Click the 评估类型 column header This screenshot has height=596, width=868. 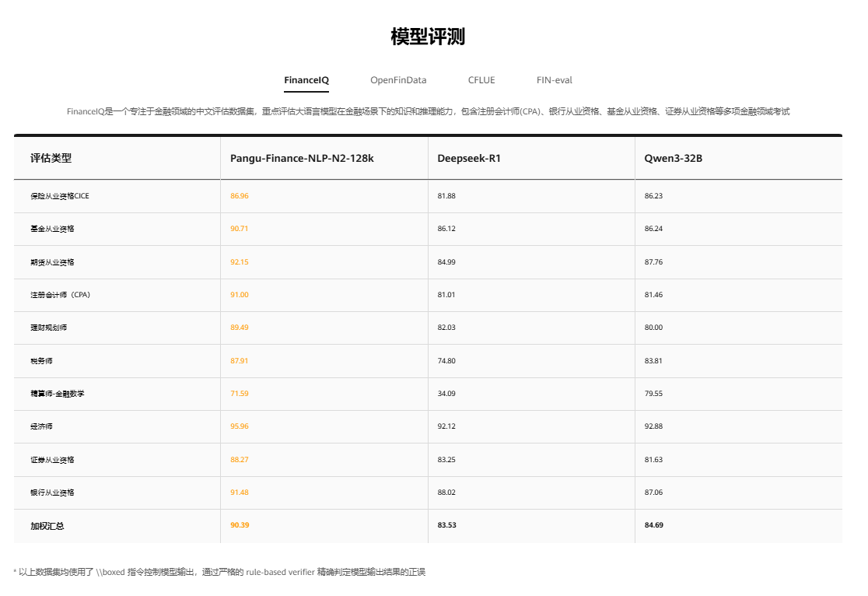coord(51,159)
